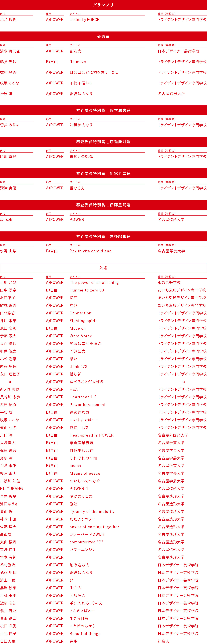Click the title '自然平和共存'
The image size is (207, 644).
pyautogui.click(x=81, y=451)
